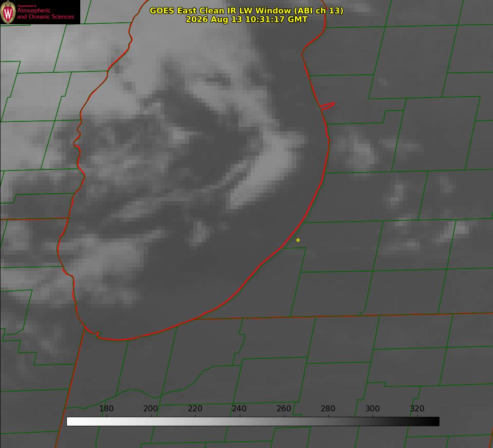The width and height of the screenshot is (493, 448).
Task: Click the UW crest logo
Action: (x=8, y=12)
